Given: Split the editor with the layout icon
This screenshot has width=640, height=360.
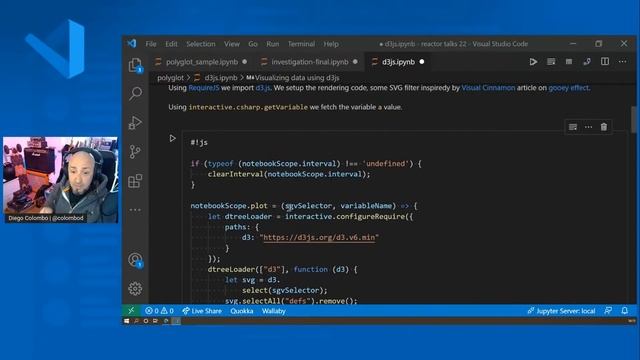Looking at the screenshot, I should (605, 62).
